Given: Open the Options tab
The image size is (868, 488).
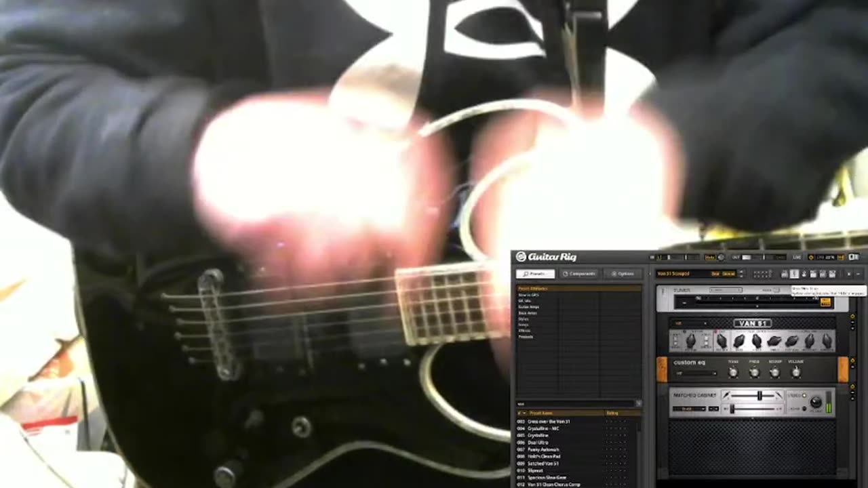Looking at the screenshot, I should click(x=623, y=274).
